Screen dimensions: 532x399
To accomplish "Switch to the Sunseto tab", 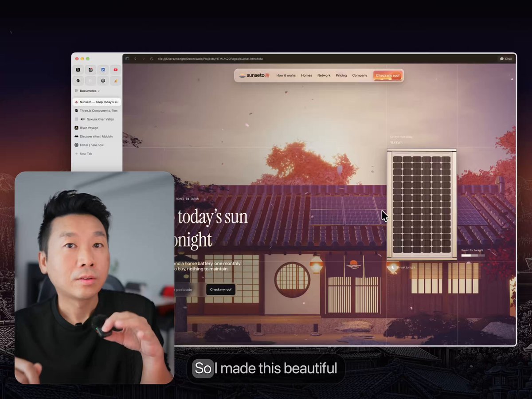I will [x=97, y=102].
